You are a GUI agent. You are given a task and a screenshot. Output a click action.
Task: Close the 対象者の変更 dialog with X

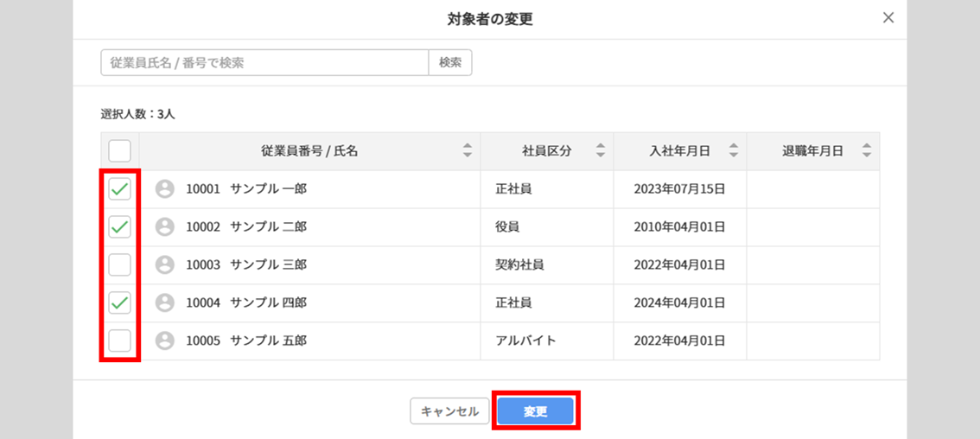(888, 18)
